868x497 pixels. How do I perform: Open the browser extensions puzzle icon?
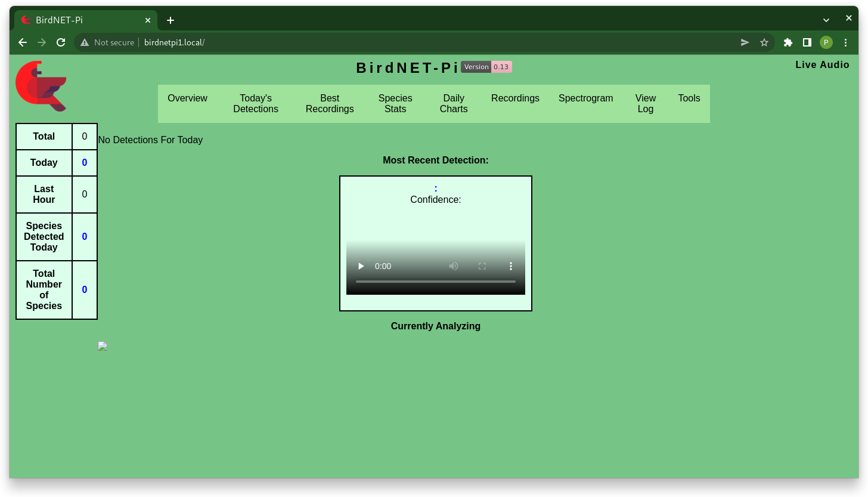(x=788, y=42)
